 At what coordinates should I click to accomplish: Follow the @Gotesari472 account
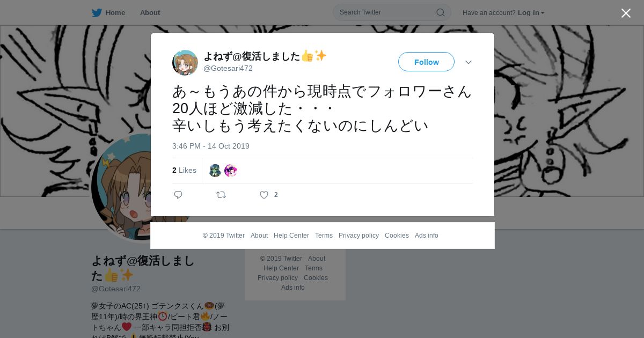(426, 62)
